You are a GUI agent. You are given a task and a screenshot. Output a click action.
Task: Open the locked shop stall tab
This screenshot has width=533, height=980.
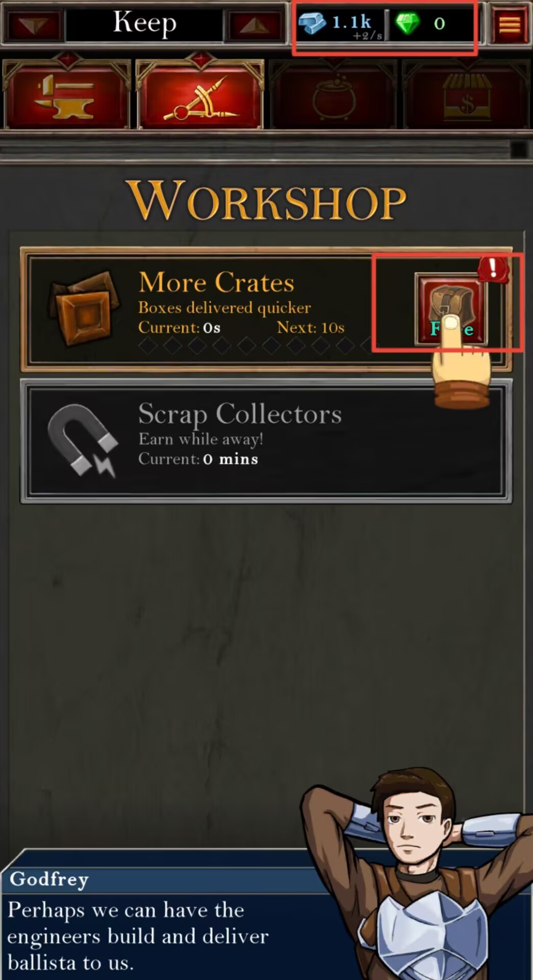pyautogui.click(x=466, y=94)
